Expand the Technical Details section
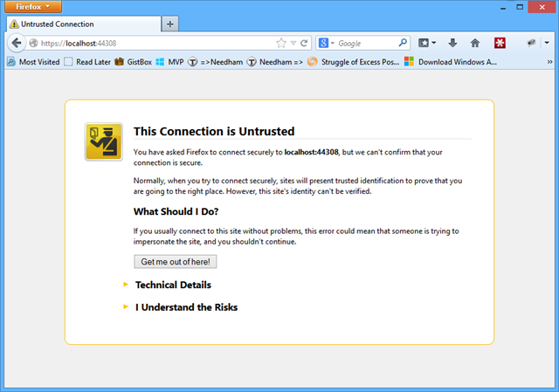Viewport: 559px width, 392px height. tap(173, 285)
